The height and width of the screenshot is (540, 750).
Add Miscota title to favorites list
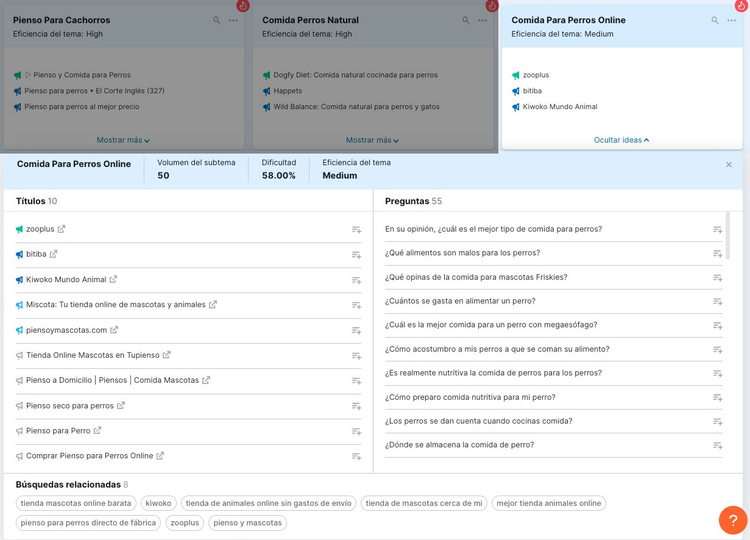[x=356, y=305]
